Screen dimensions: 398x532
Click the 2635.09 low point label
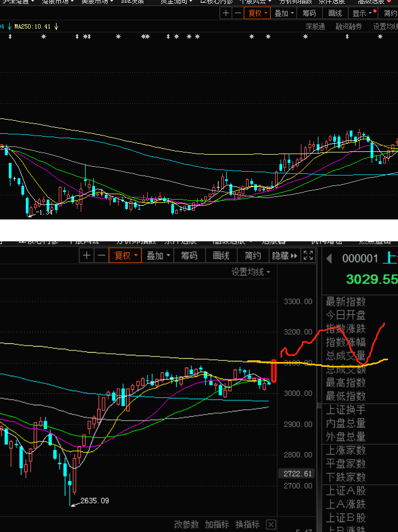point(95,501)
